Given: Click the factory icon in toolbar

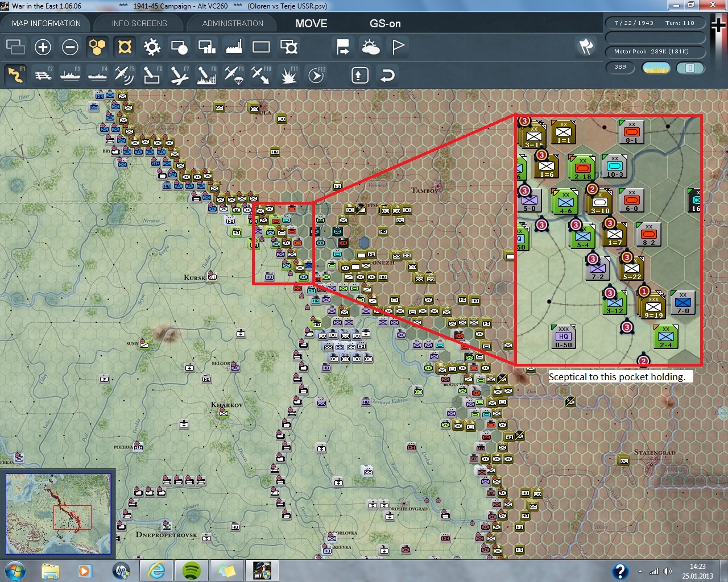Looking at the screenshot, I should [234, 47].
